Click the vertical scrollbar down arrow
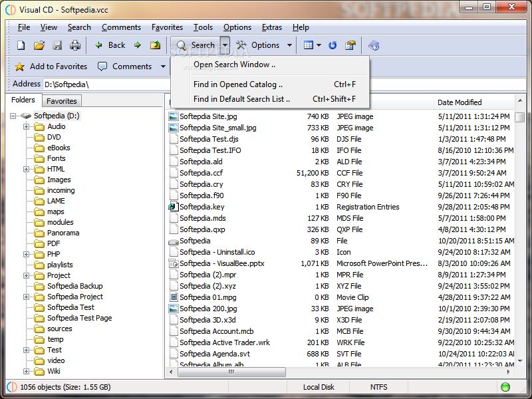Screen dimensions: 532x399 click(520, 360)
